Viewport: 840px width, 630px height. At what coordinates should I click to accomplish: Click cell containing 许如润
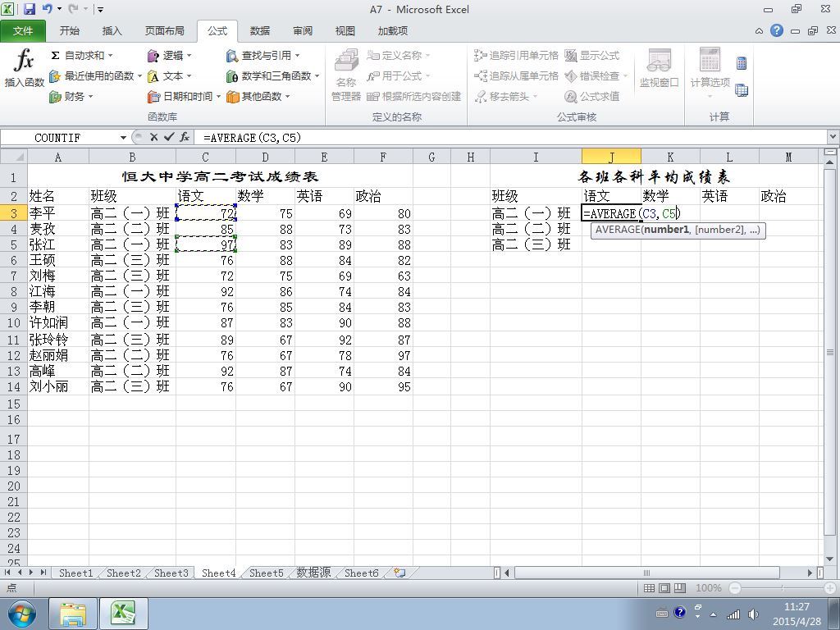(x=58, y=323)
